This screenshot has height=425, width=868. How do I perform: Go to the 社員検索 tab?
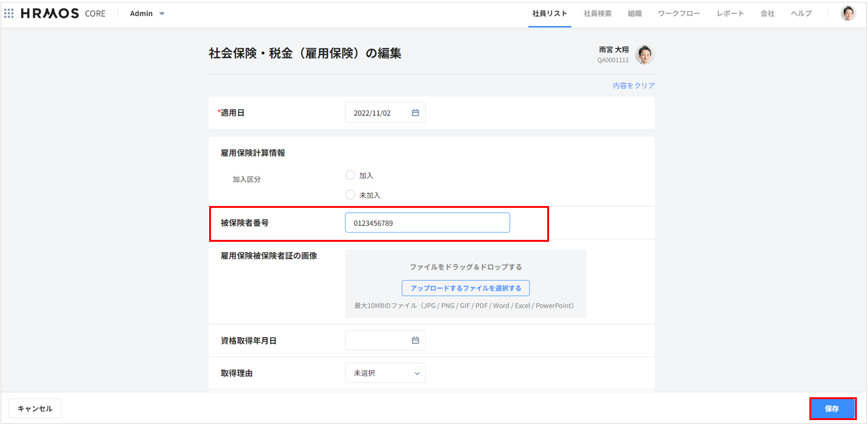pyautogui.click(x=597, y=14)
